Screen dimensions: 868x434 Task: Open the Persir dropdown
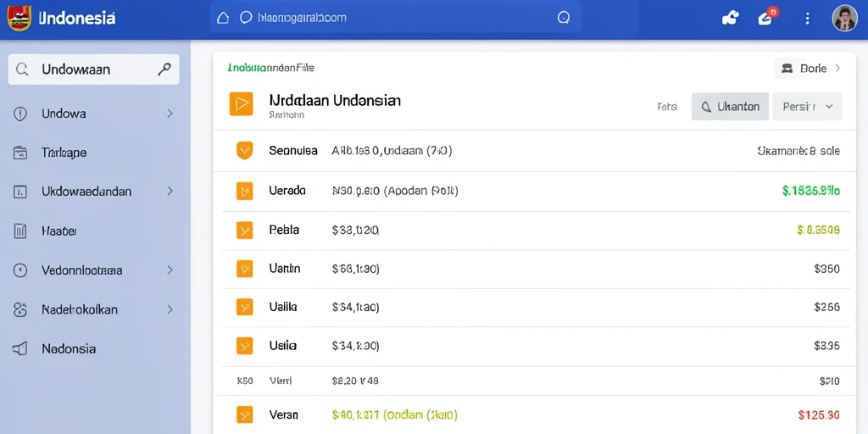click(807, 106)
